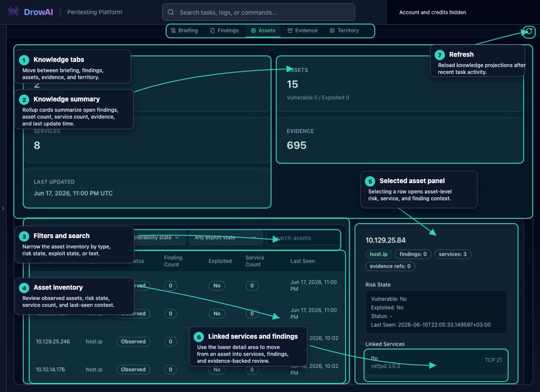Select the asset row 10.129.25.246
Viewport: 540px width, 392px height.
187,342
